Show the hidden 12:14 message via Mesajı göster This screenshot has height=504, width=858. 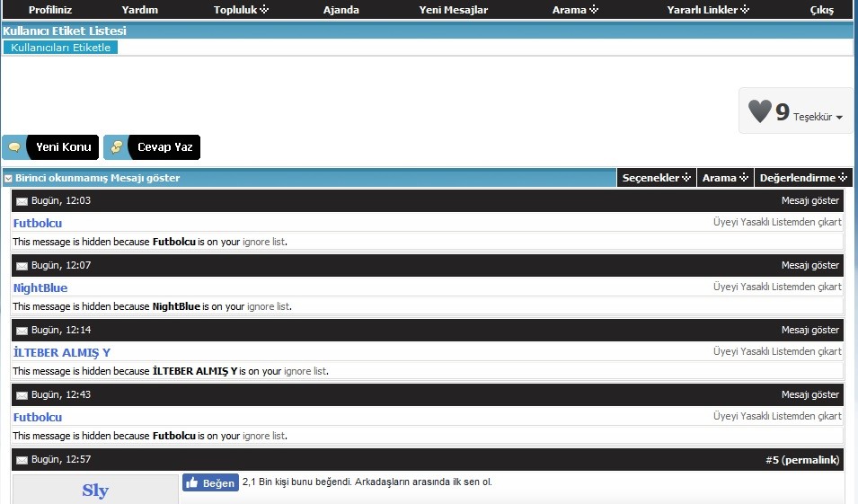[809, 330]
